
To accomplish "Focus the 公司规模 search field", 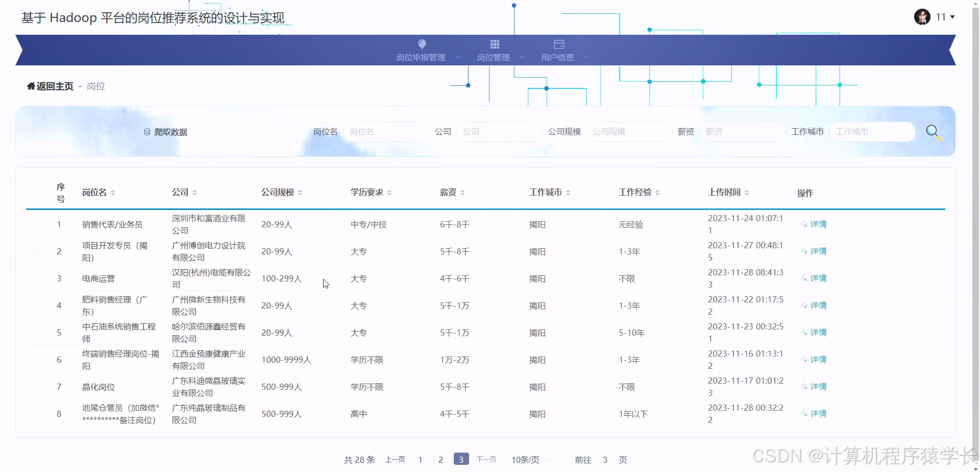I will pyautogui.click(x=629, y=132).
